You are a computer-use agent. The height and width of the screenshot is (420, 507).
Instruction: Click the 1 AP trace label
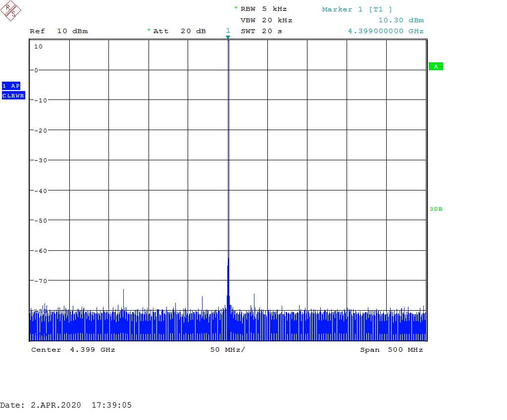click(x=11, y=86)
